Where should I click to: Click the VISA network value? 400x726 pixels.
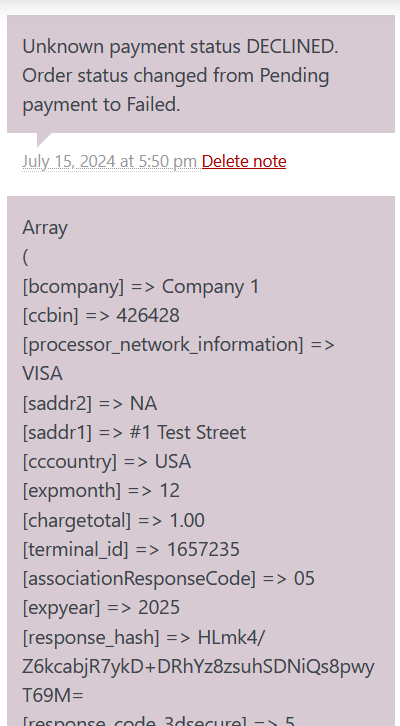pyautogui.click(x=42, y=374)
